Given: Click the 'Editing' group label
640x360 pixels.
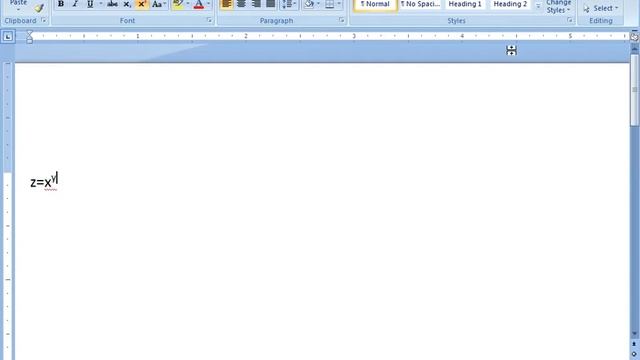Looking at the screenshot, I should click(601, 20).
